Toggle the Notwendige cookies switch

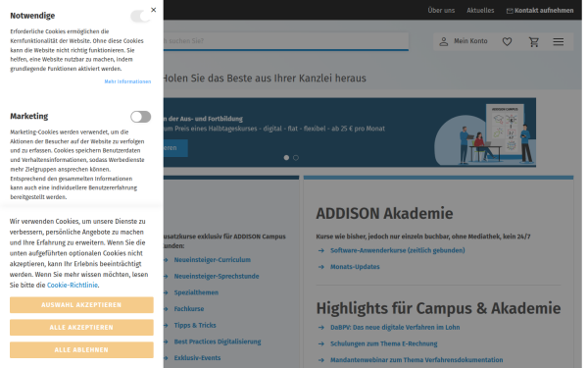pos(140,16)
